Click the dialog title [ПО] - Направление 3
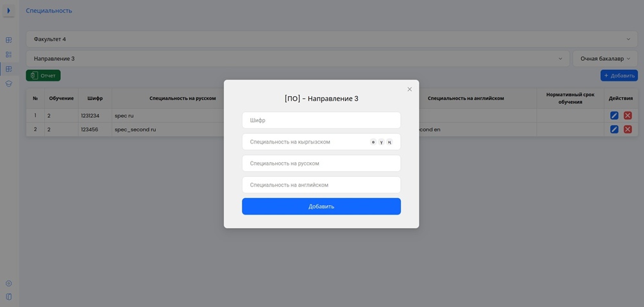 [321, 99]
